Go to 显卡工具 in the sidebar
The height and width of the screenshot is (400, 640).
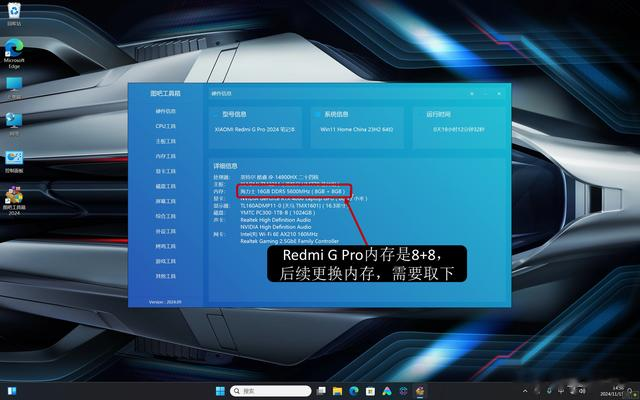165,171
